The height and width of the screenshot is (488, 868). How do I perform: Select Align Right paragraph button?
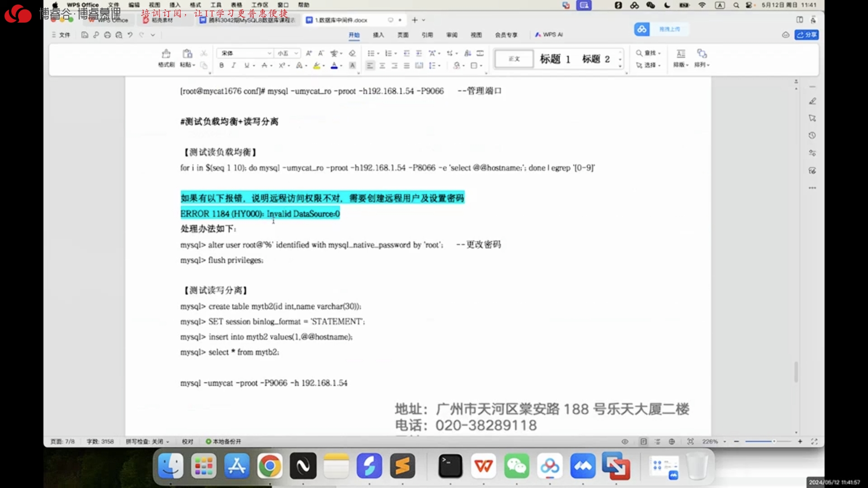pos(395,66)
